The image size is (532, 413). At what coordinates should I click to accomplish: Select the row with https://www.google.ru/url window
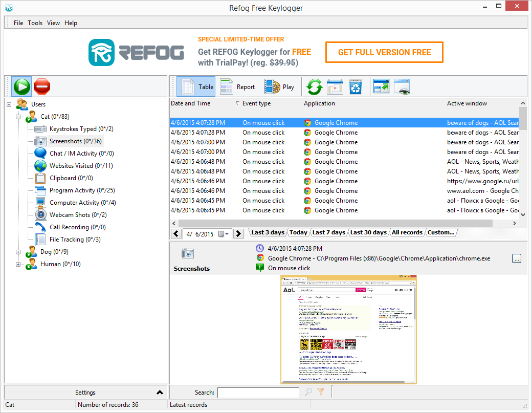344,181
